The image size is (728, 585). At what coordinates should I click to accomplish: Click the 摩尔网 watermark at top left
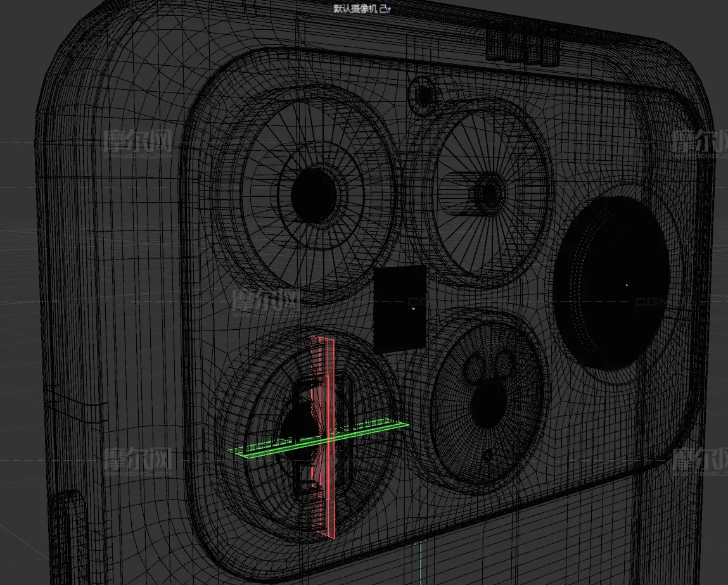(x=138, y=144)
